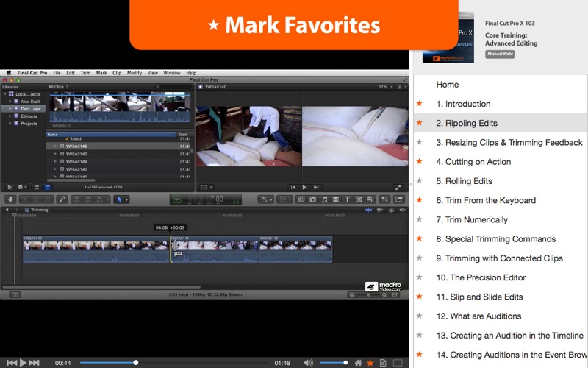Click the Import Media arrow icon

click(x=10, y=199)
